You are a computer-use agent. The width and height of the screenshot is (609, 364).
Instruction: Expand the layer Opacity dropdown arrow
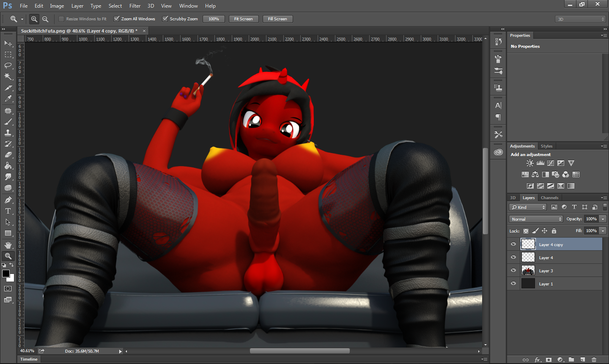603,219
